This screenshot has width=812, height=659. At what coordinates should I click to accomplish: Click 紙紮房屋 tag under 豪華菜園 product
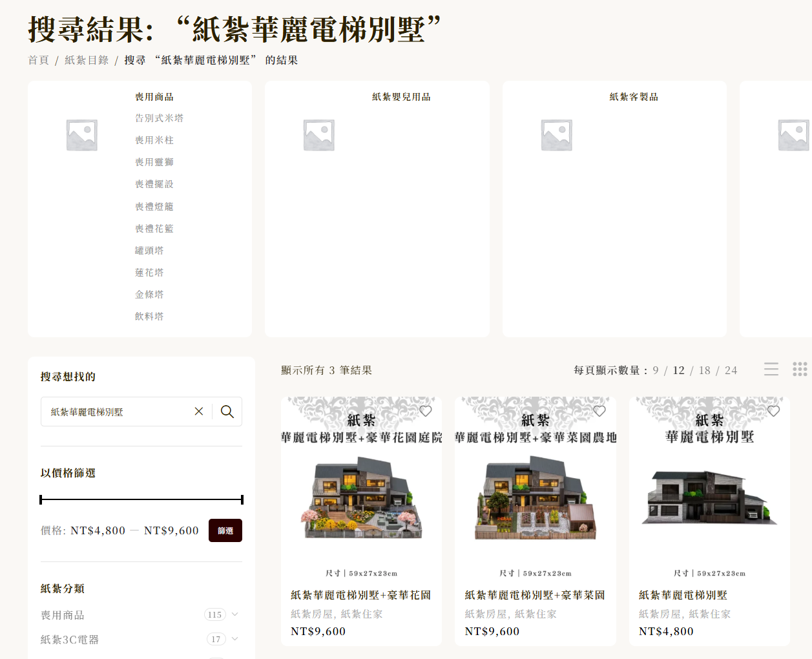coord(486,614)
